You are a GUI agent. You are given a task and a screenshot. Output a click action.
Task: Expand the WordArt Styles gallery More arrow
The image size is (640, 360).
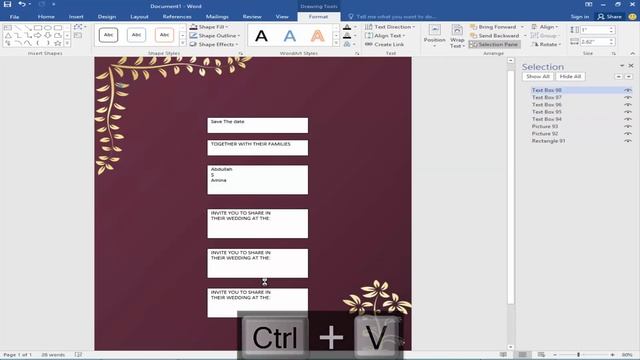[336, 44]
